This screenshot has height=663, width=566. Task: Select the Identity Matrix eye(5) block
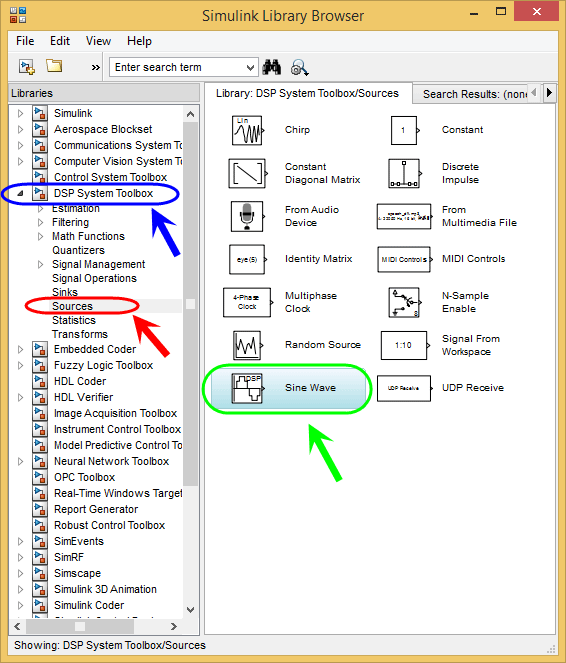pos(248,259)
